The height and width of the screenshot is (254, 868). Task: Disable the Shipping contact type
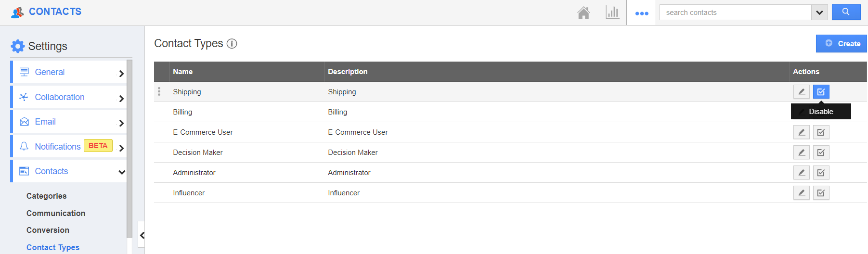pyautogui.click(x=821, y=92)
